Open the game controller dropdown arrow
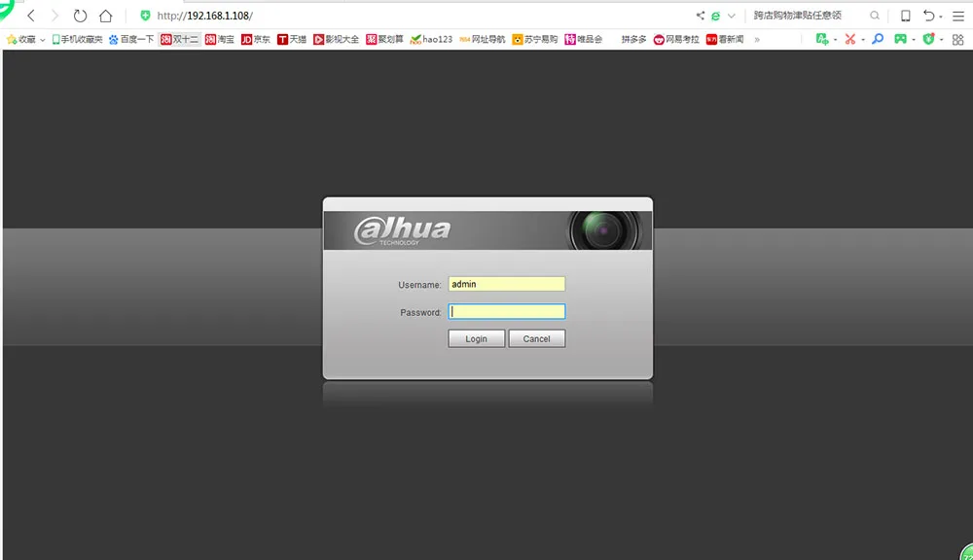Screen dimensions: 973x560 914,40
